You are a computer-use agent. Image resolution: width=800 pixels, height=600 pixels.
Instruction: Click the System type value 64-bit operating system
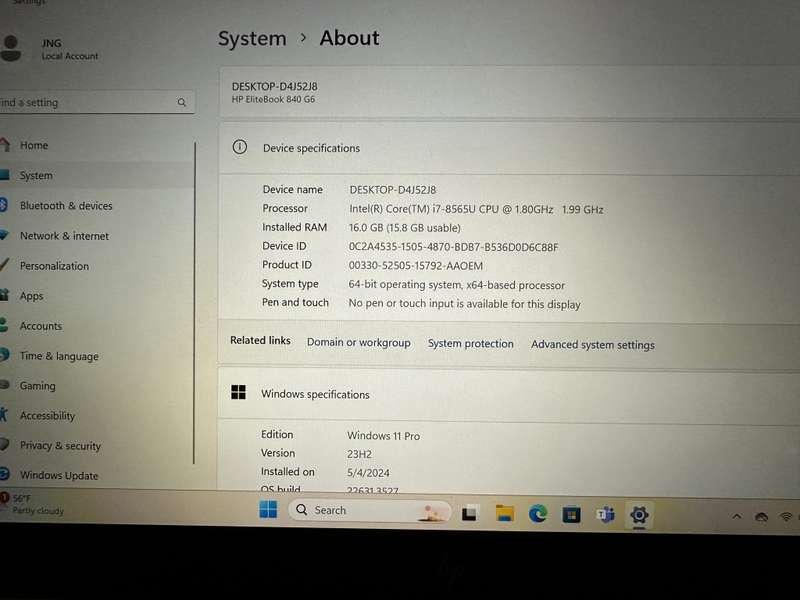click(x=457, y=285)
